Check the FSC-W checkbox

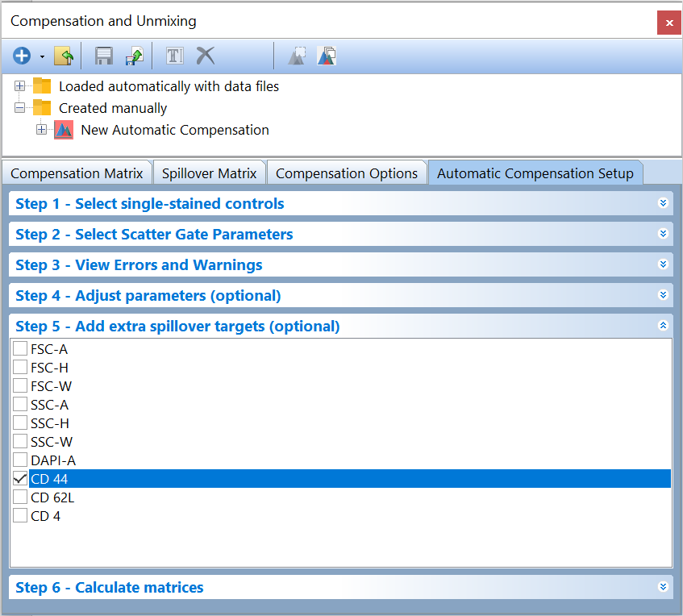(x=20, y=385)
